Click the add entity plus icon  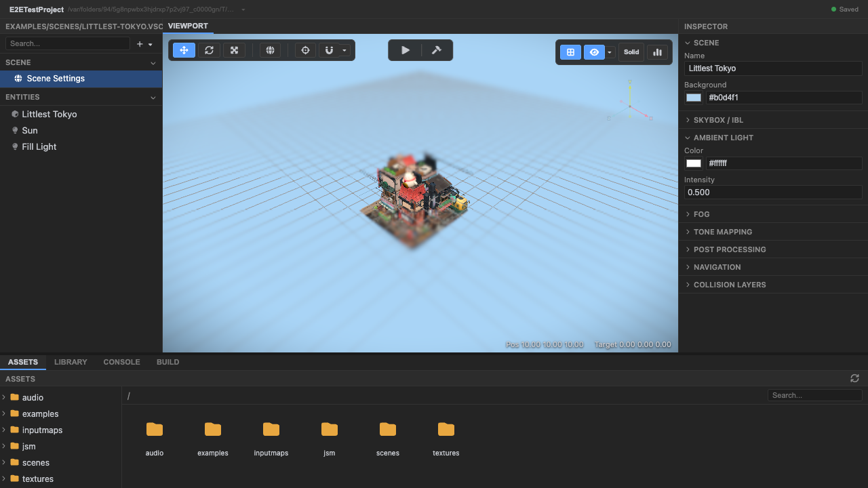click(140, 44)
